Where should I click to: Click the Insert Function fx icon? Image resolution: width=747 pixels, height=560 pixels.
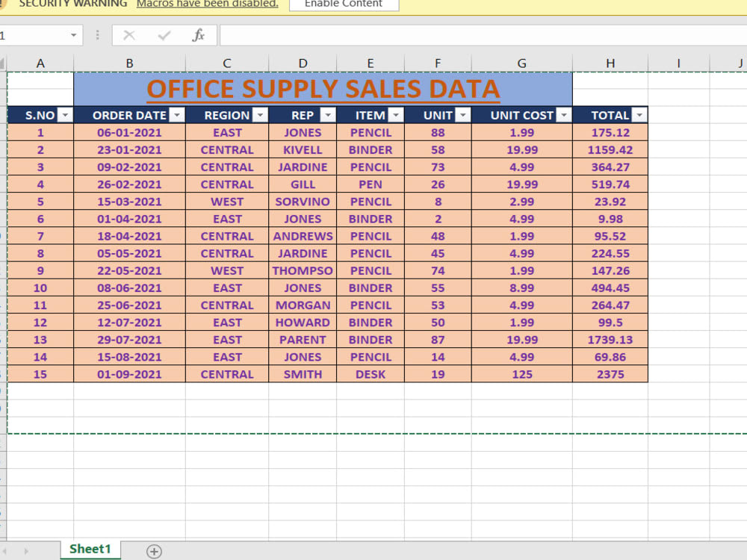[x=198, y=35]
